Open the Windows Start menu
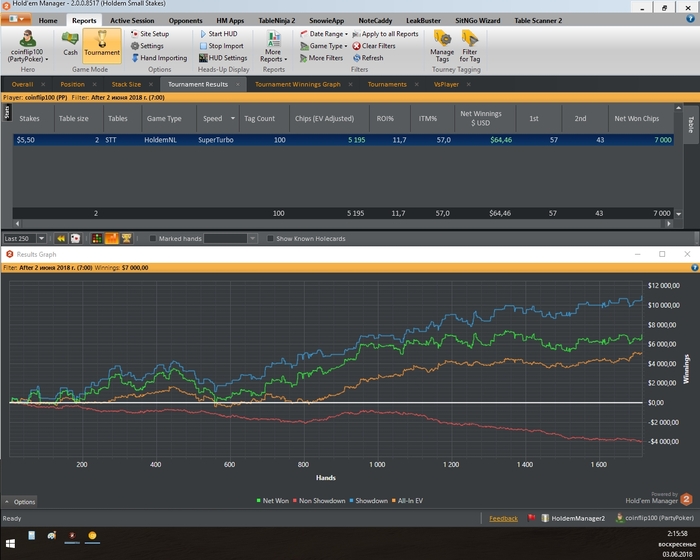 10,543
